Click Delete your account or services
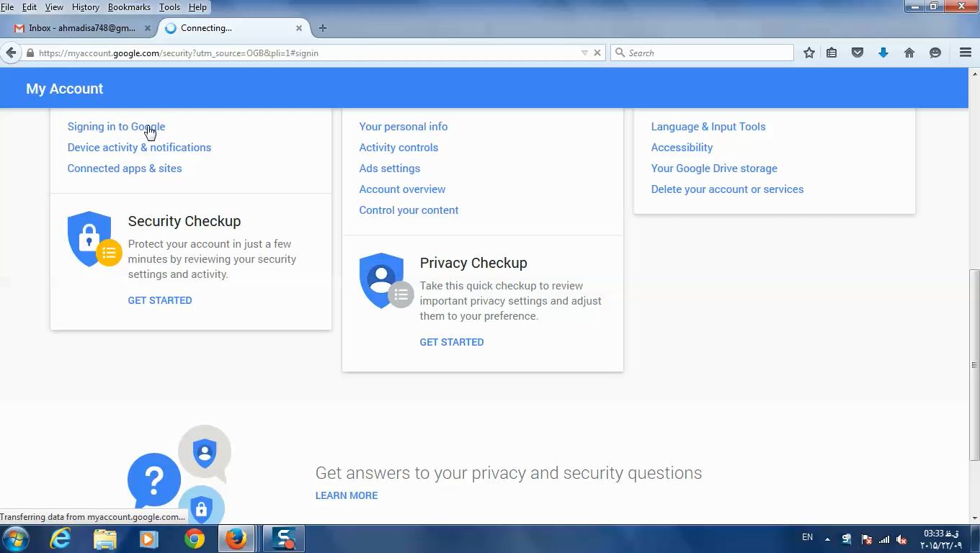The image size is (980, 553). (727, 189)
